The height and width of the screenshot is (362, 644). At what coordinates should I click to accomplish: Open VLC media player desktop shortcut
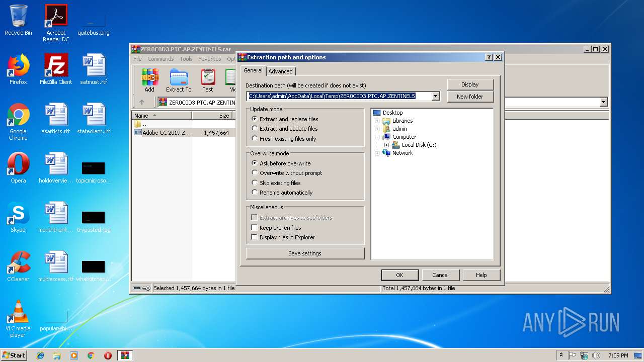(18, 319)
